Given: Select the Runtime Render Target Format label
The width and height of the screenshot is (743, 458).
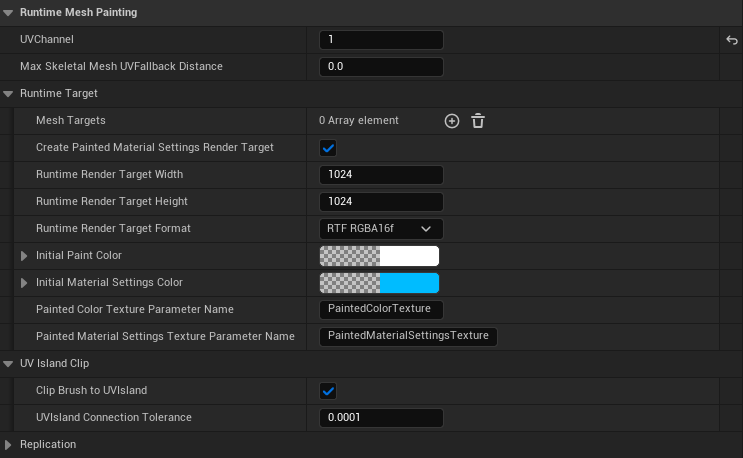Looking at the screenshot, I should pos(113,228).
